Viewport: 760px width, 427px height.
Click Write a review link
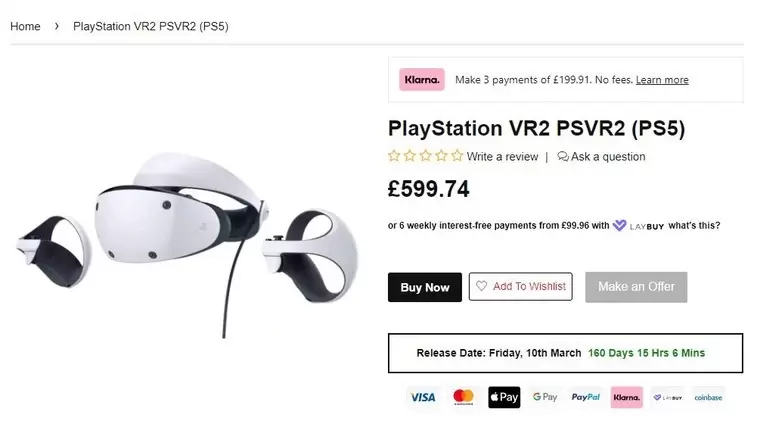tap(502, 157)
